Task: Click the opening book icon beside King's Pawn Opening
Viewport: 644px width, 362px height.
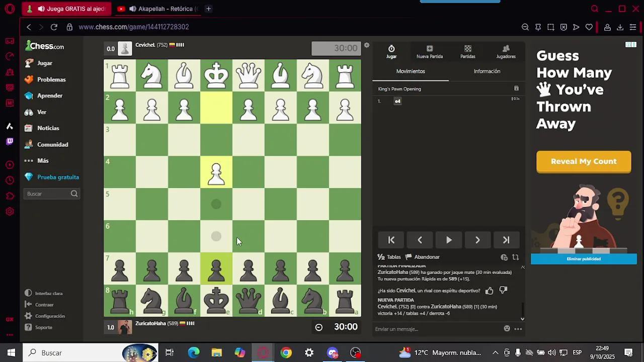Action: 516,88
